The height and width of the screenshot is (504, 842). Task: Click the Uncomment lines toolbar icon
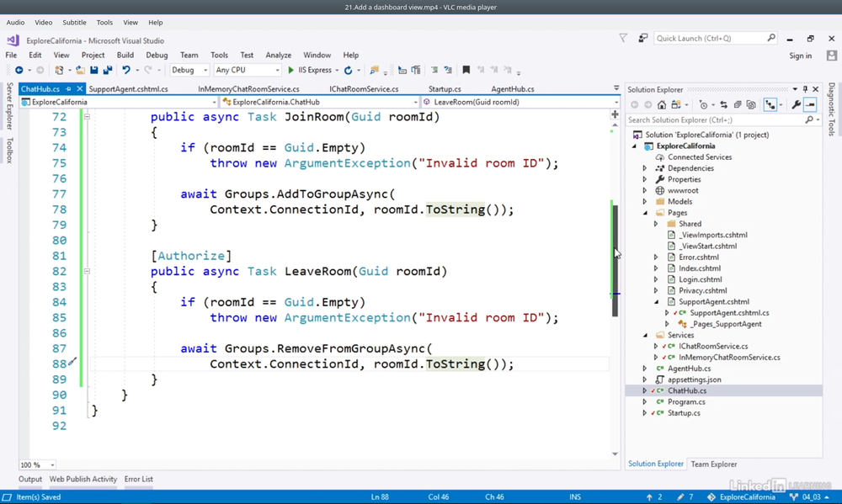point(448,70)
